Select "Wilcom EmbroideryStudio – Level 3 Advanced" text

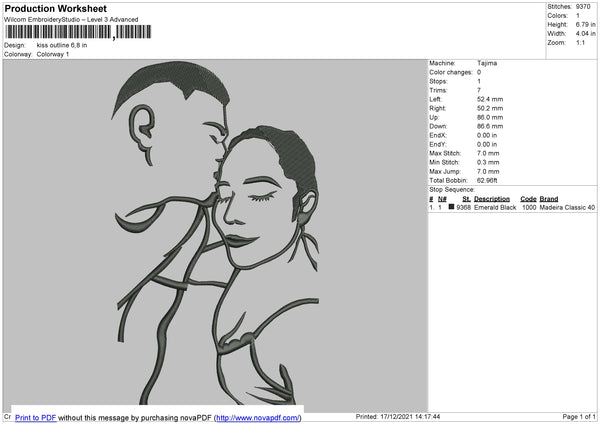coord(71,20)
